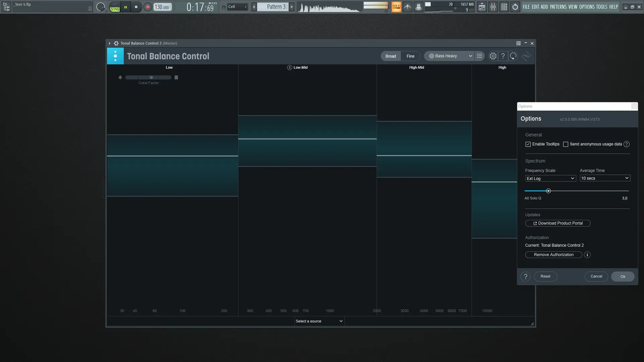Image resolution: width=644 pixels, height=362 pixels.
Task: Enable Send anonymous usage data
Action: [x=566, y=144]
